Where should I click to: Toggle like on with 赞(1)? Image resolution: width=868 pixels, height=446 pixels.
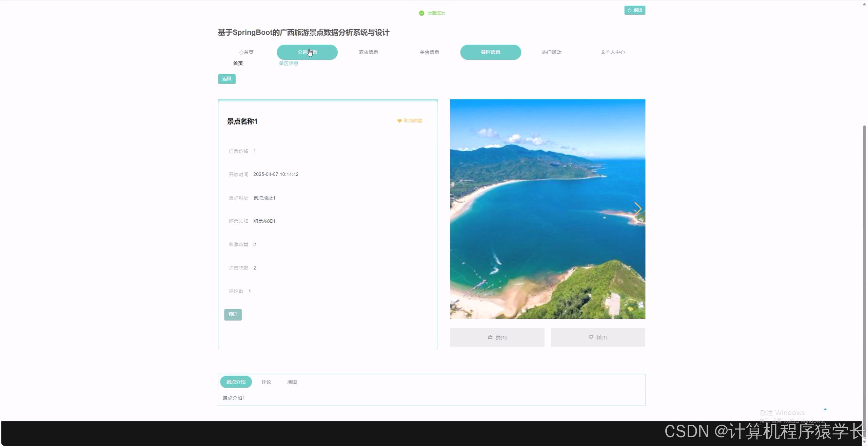pyautogui.click(x=497, y=337)
